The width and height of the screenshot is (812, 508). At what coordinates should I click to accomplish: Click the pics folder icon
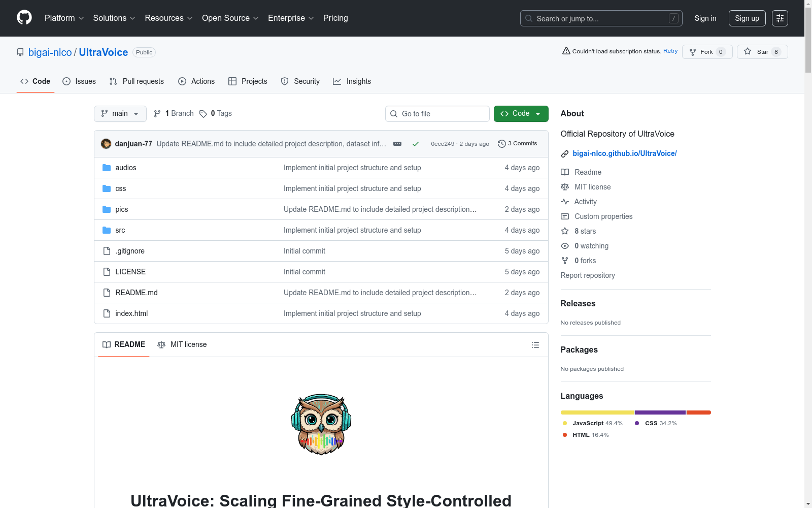click(x=107, y=209)
